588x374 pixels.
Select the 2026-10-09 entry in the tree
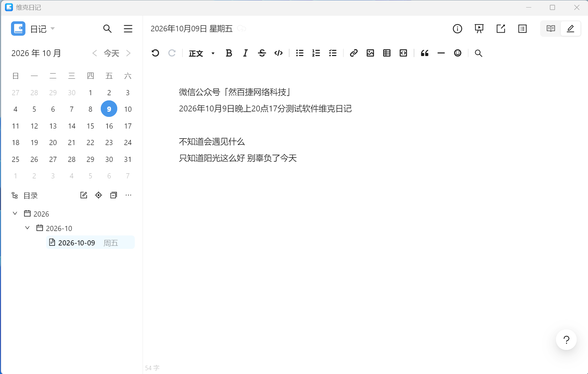pos(90,243)
